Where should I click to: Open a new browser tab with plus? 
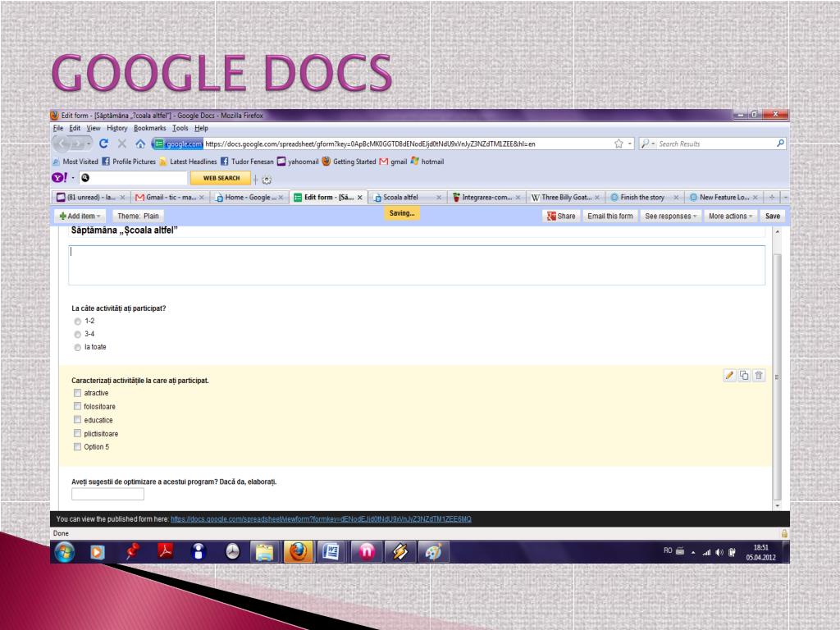[772, 197]
